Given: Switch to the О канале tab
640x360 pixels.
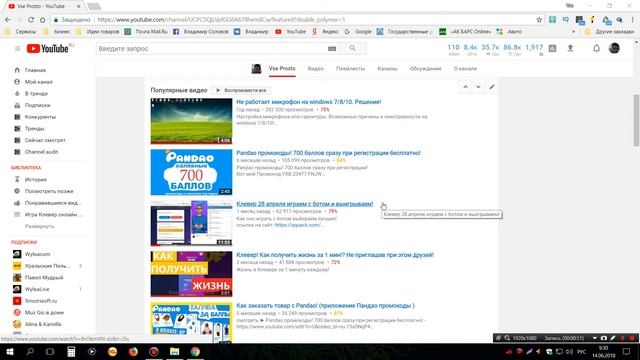Looking at the screenshot, I should point(465,69).
